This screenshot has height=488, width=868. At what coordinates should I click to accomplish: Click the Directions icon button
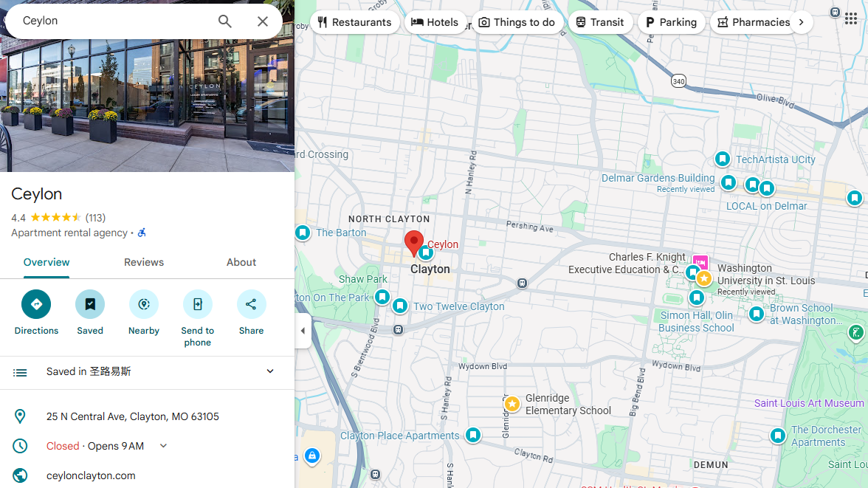[x=36, y=304]
